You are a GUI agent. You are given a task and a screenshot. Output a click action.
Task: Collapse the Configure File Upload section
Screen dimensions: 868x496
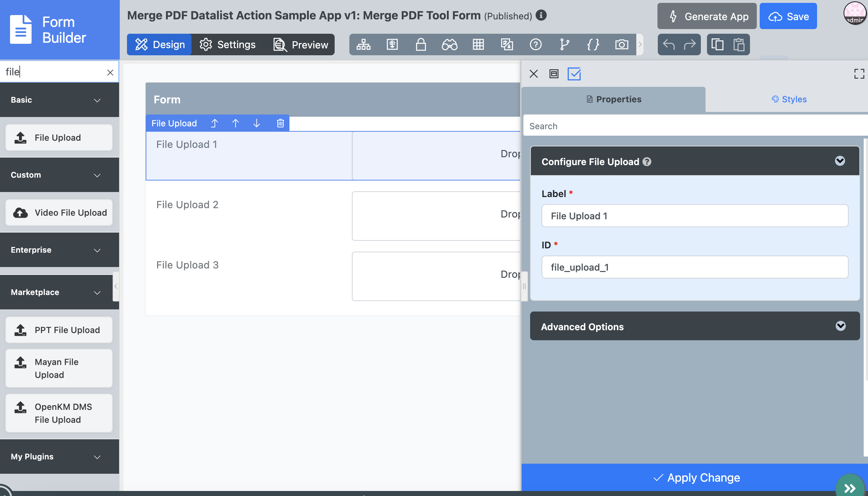840,161
